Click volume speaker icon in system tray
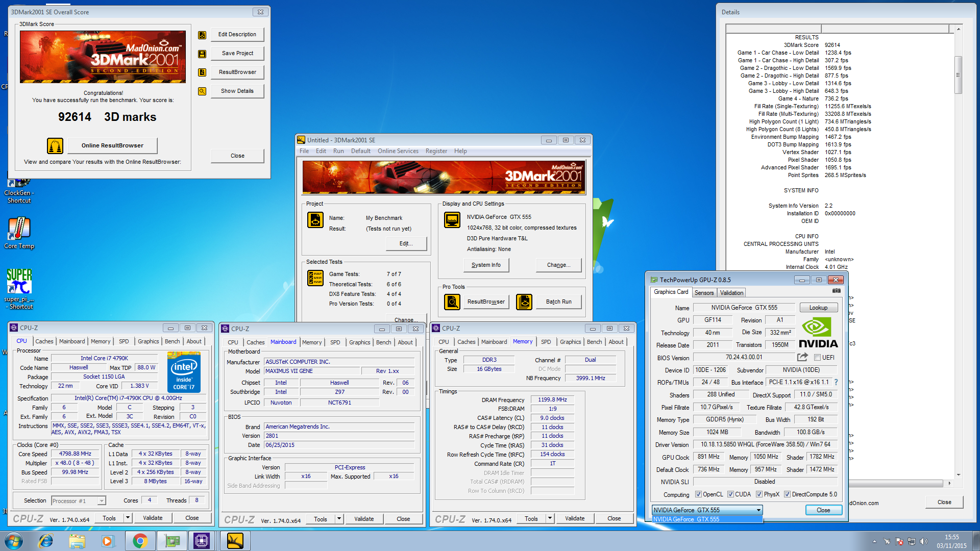Screen dimensions: 980x551 tap(923, 541)
